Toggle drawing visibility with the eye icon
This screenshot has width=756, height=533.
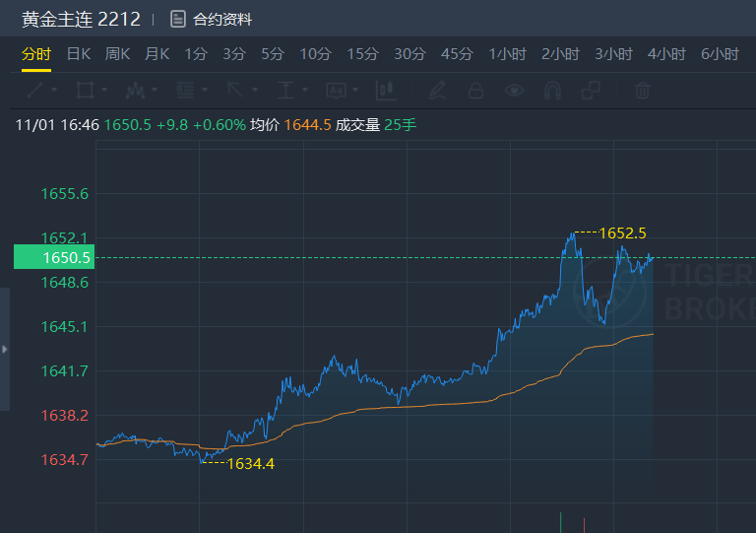[514, 91]
